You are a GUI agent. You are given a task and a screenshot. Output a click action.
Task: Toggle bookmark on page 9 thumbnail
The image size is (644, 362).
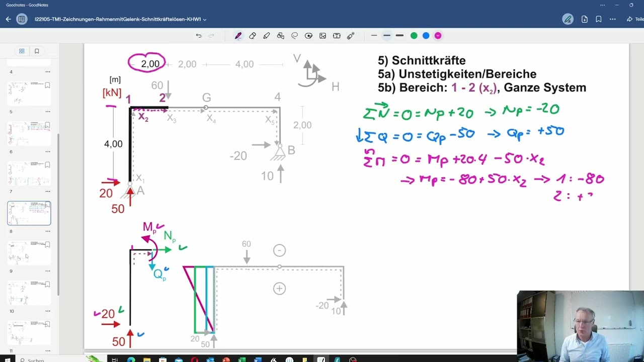[47, 245]
